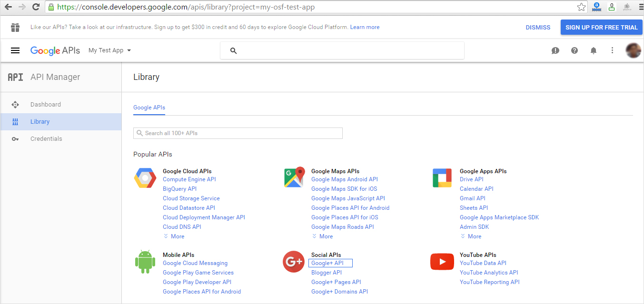Viewport: 644px width, 304px height.
Task: Open the feedback exclamation icon
Action: pos(555,50)
